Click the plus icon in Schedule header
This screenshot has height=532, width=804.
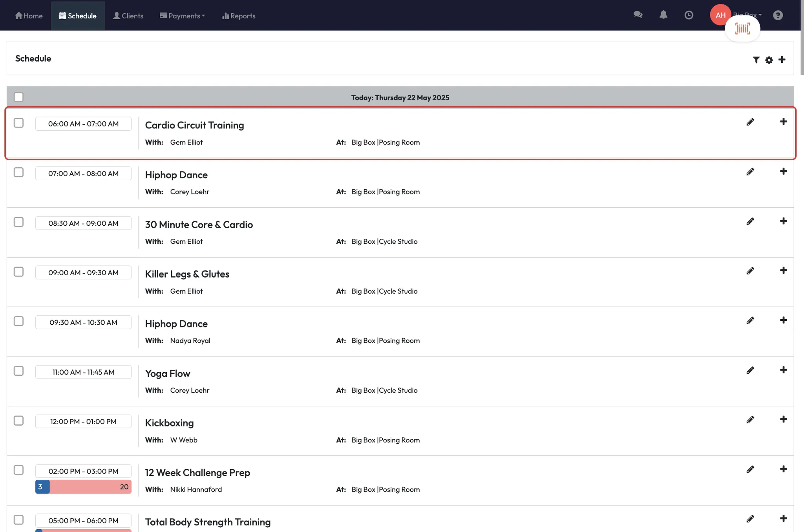(782, 60)
